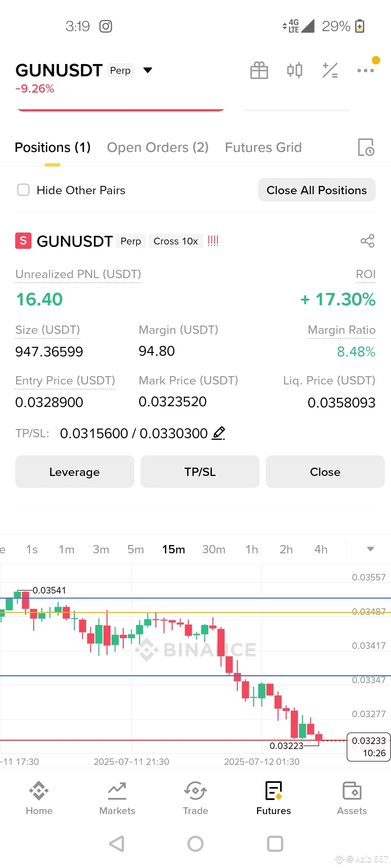This screenshot has width=391, height=868.
Task: Select the 15m chart interval
Action: [x=174, y=549]
